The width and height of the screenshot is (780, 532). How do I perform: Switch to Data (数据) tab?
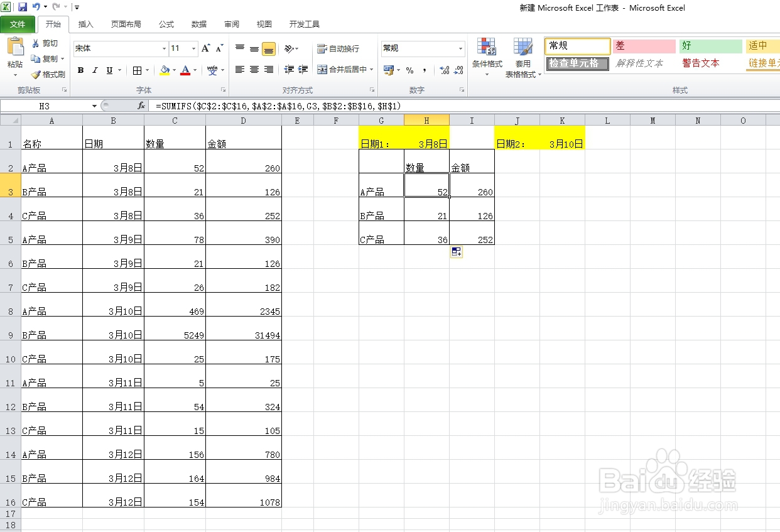198,24
